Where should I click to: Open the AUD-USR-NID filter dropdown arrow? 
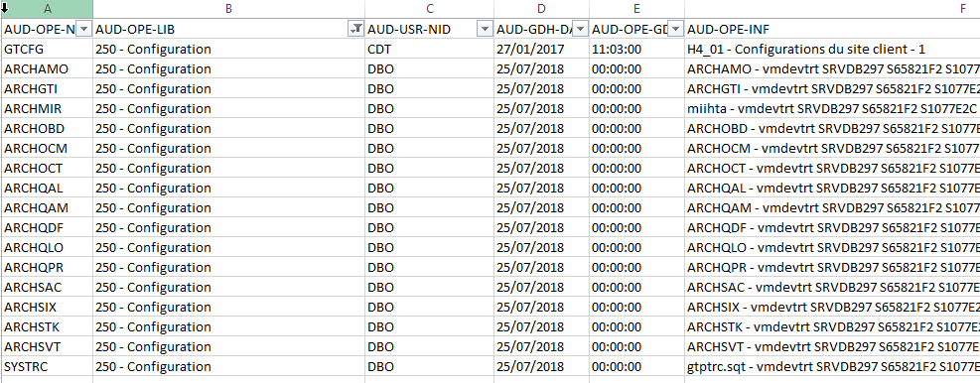click(x=485, y=29)
